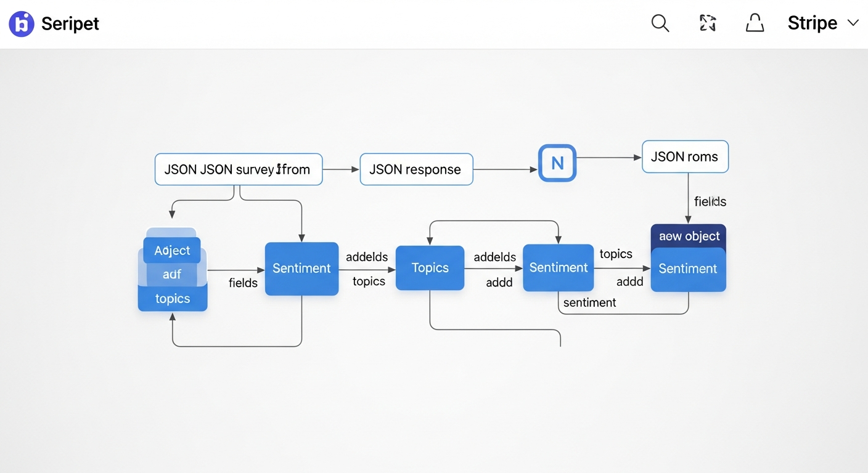Click the JSON JSON survey from node
868x473 pixels.
coord(239,169)
